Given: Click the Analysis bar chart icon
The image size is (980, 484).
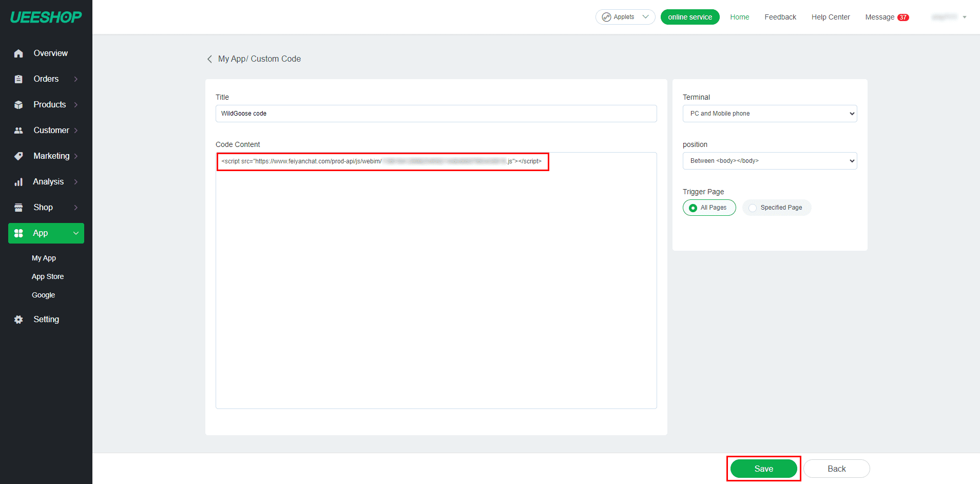Looking at the screenshot, I should (18, 182).
